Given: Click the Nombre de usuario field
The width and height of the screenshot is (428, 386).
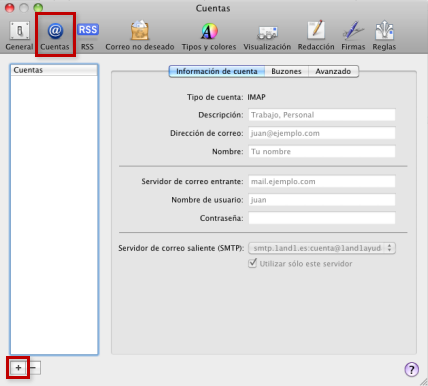Looking at the screenshot, I should click(322, 200).
